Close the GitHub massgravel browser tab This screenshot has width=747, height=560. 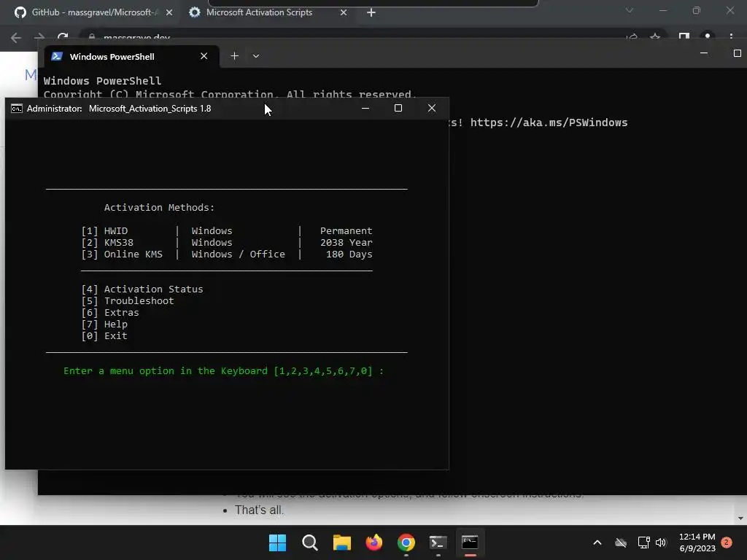point(169,13)
